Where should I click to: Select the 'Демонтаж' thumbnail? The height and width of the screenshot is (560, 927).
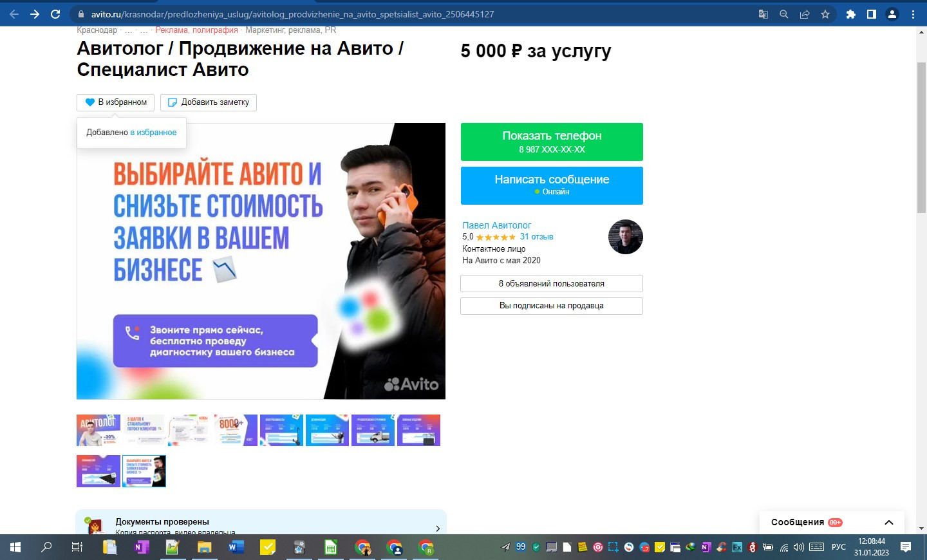(327, 430)
